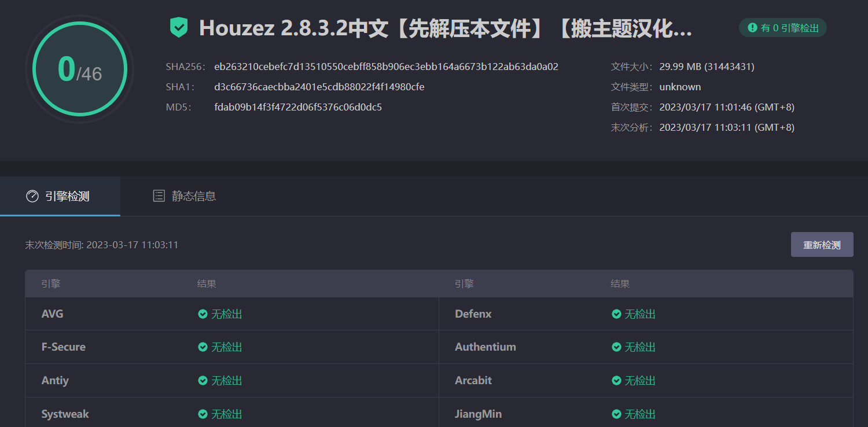Click the AVG engine name

(53, 314)
